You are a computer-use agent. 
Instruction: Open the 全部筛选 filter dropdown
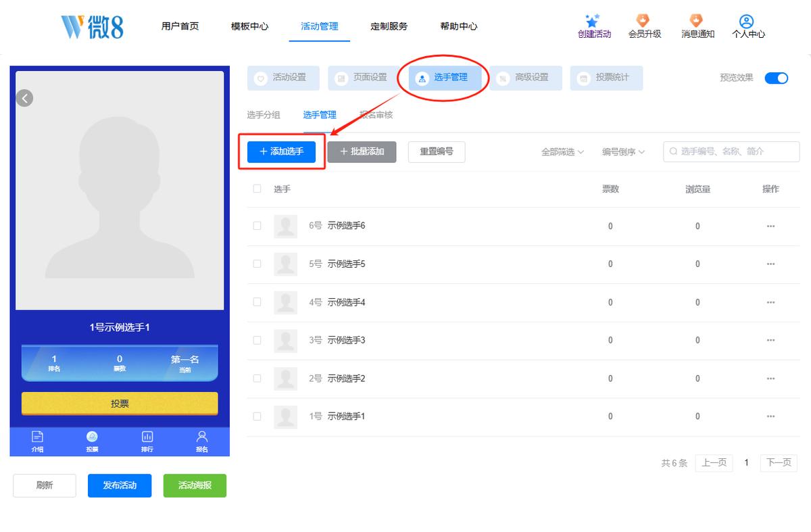pyautogui.click(x=562, y=152)
